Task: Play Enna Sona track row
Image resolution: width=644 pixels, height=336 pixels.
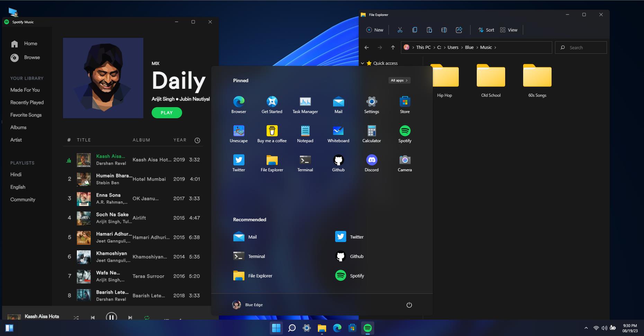Action: tap(134, 199)
